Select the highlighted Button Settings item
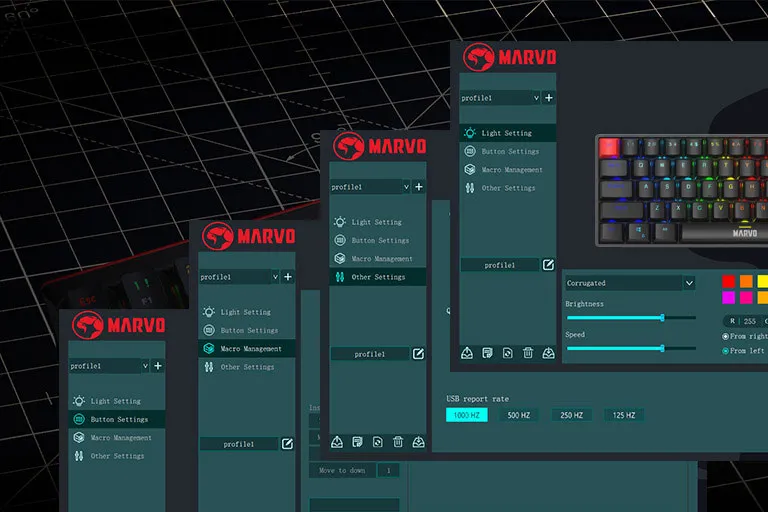Screen dimensions: 768x512 tap(117, 419)
